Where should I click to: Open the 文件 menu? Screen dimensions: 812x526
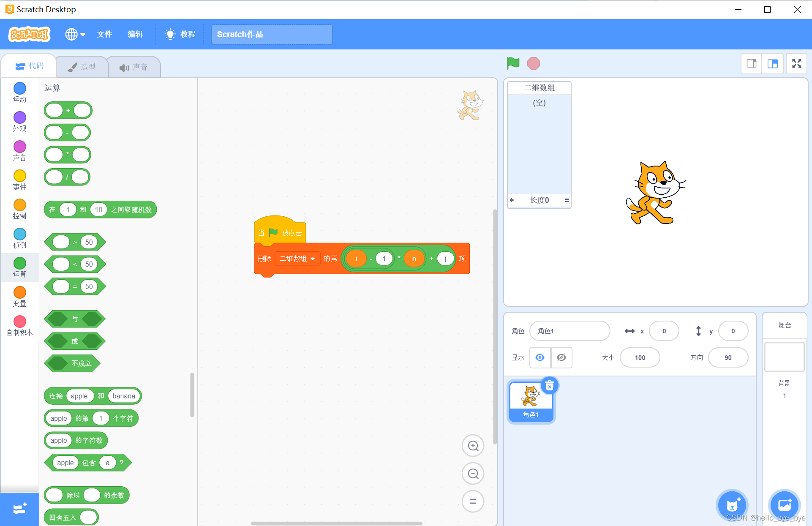(104, 34)
